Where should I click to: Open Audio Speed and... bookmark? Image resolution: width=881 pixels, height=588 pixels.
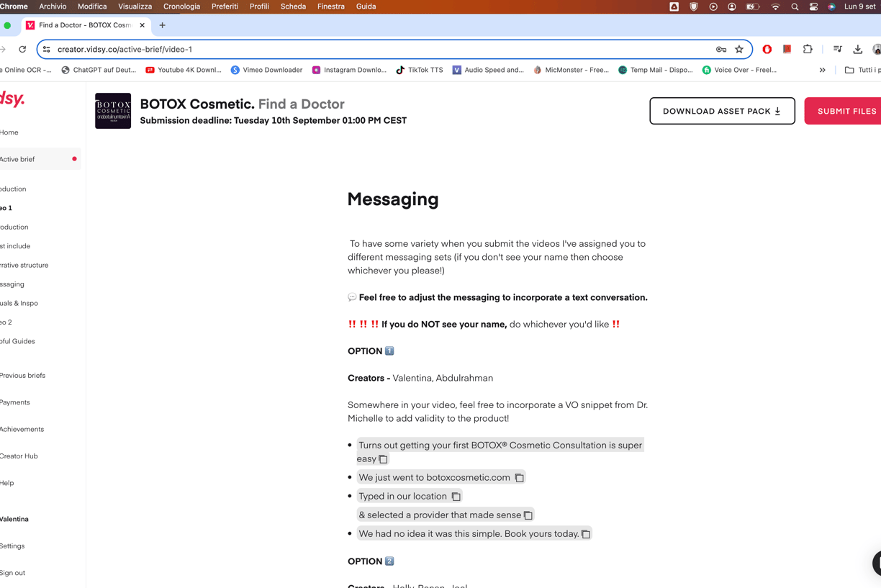(x=488, y=71)
